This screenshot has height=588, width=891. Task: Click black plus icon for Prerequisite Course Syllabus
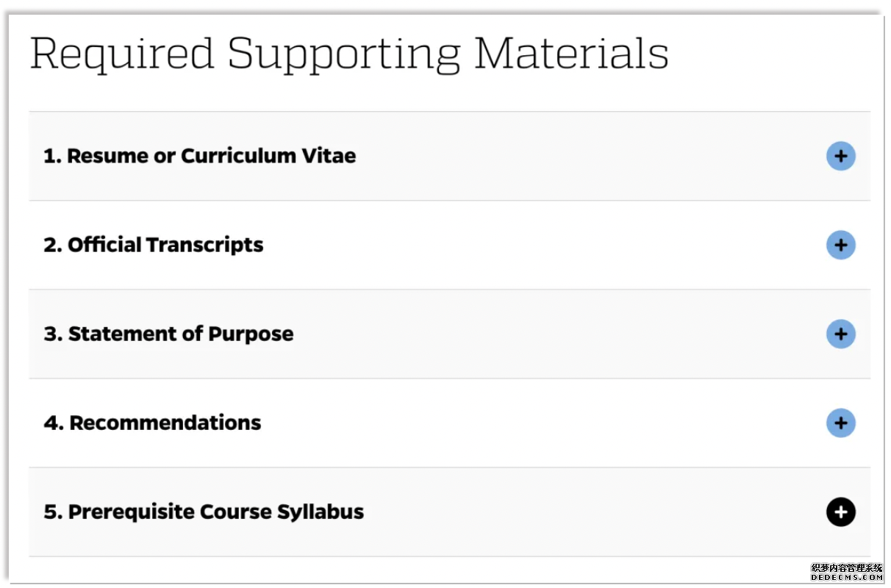pyautogui.click(x=840, y=512)
